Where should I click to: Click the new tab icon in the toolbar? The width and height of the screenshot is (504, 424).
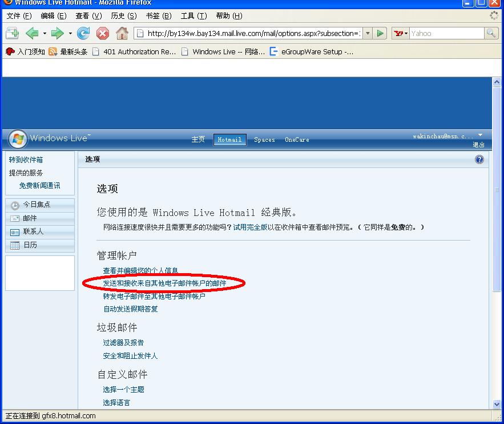[12, 33]
